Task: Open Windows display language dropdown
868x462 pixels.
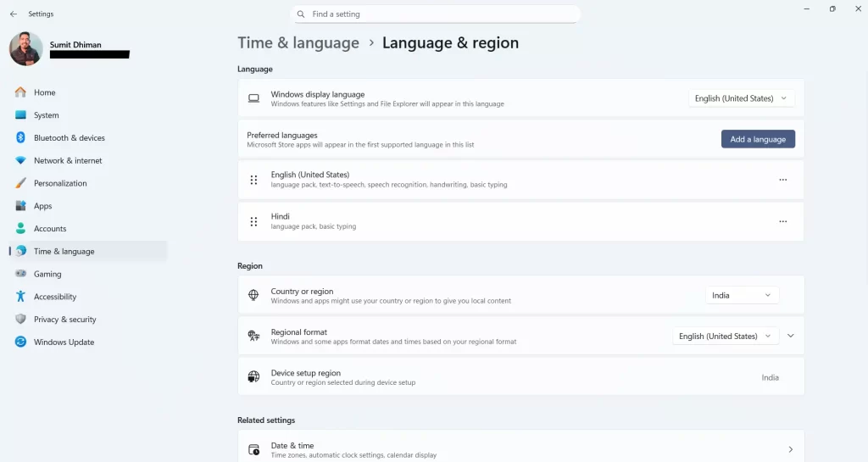Action: (x=741, y=98)
